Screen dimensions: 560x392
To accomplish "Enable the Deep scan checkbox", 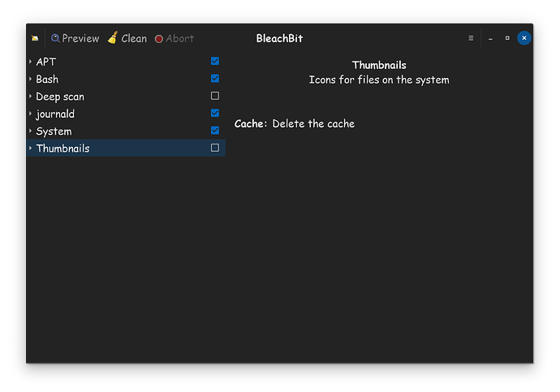I will 214,96.
